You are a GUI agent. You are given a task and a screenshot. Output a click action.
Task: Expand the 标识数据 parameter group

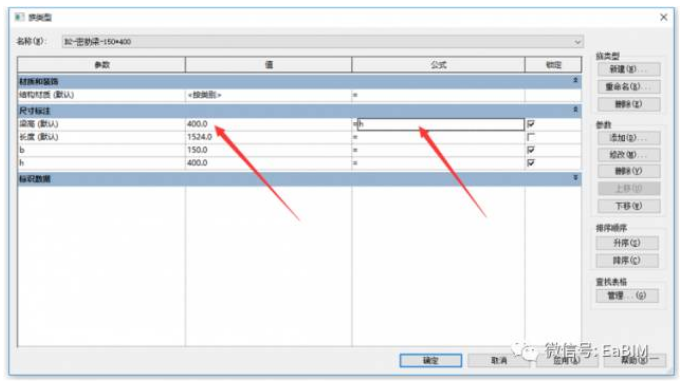575,178
